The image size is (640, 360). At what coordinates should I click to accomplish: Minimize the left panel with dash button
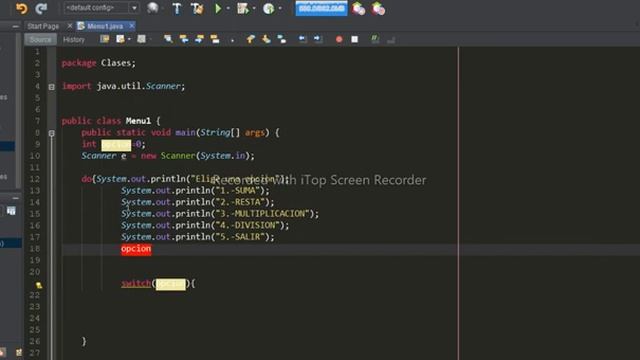[15, 27]
